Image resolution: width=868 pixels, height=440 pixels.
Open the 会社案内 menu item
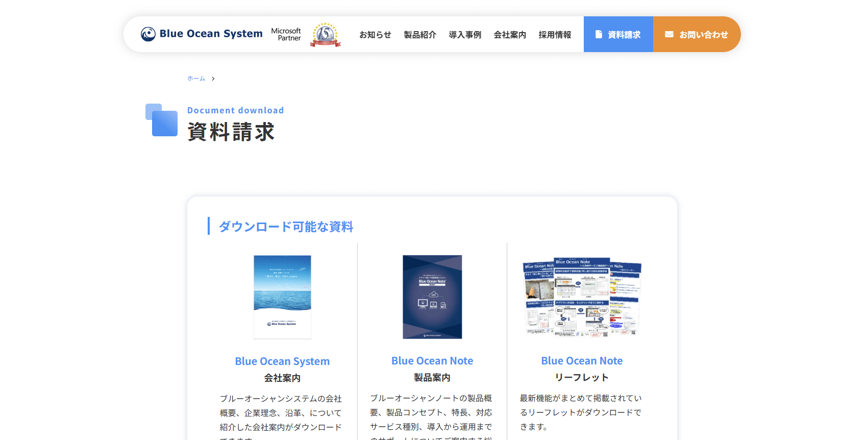coord(510,35)
